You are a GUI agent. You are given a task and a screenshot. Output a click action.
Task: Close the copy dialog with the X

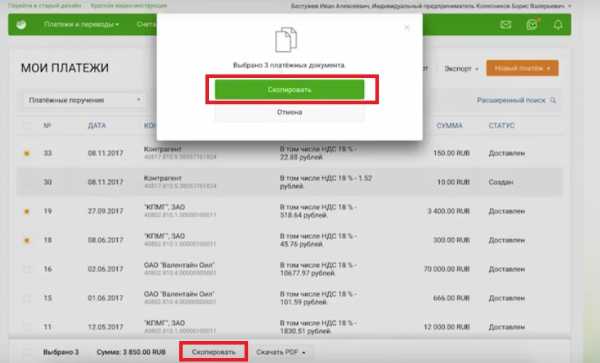pyautogui.click(x=407, y=28)
